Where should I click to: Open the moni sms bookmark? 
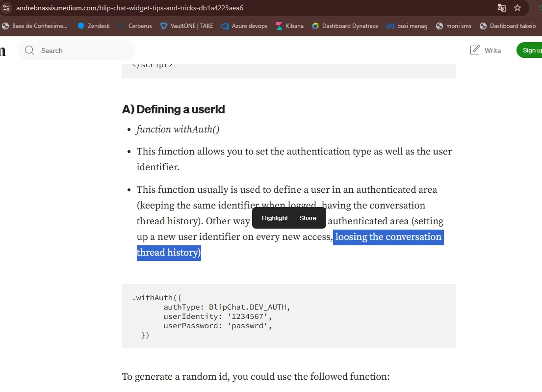point(454,26)
